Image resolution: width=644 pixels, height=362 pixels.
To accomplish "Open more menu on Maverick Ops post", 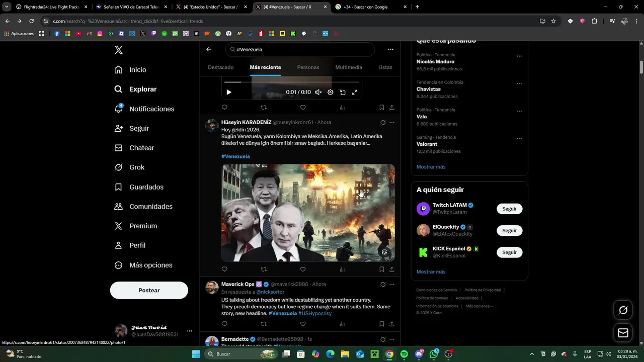I will point(392,284).
